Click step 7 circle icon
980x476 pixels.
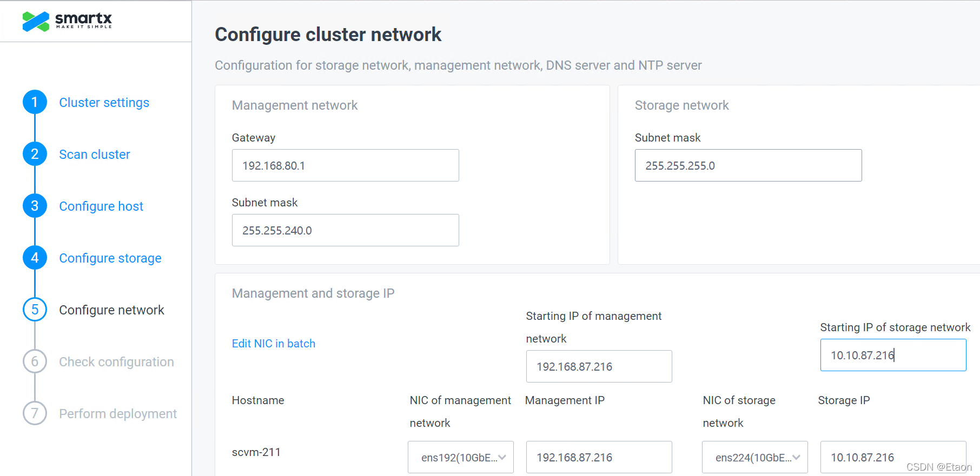coord(35,413)
